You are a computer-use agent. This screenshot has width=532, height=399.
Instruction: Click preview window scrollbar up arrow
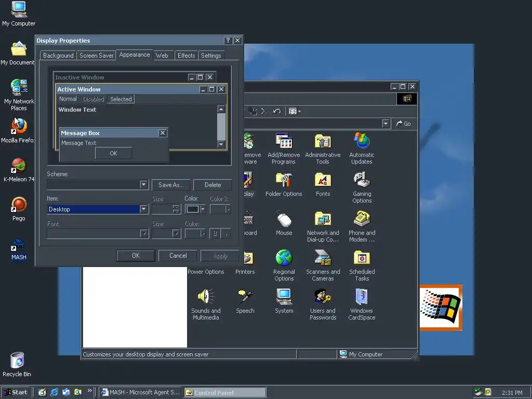[221, 109]
